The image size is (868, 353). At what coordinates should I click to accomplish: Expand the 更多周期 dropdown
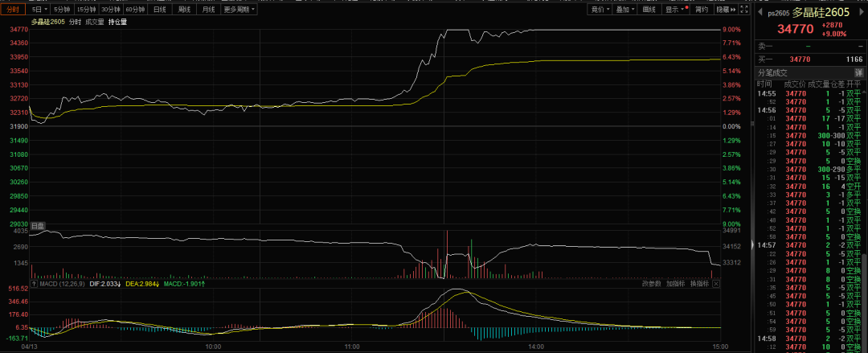click(239, 10)
